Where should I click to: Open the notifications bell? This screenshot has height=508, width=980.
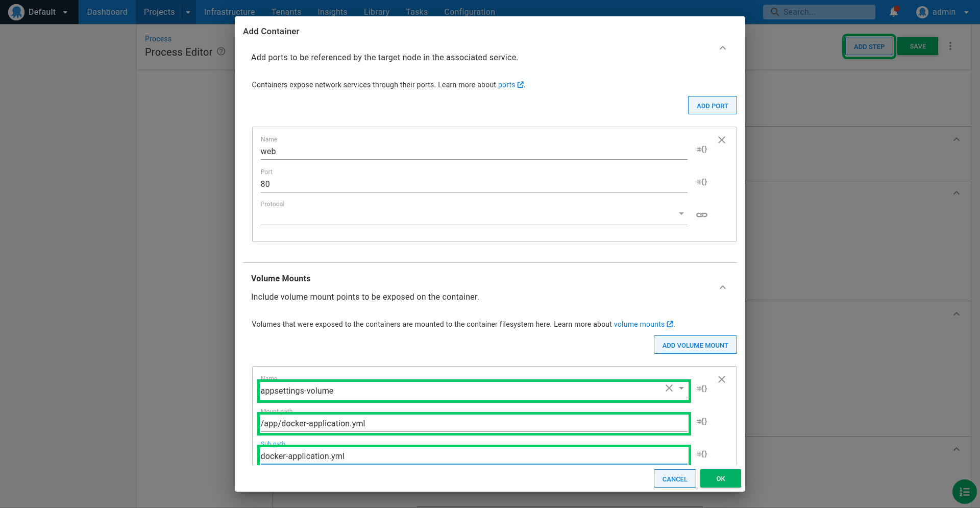coord(894,12)
